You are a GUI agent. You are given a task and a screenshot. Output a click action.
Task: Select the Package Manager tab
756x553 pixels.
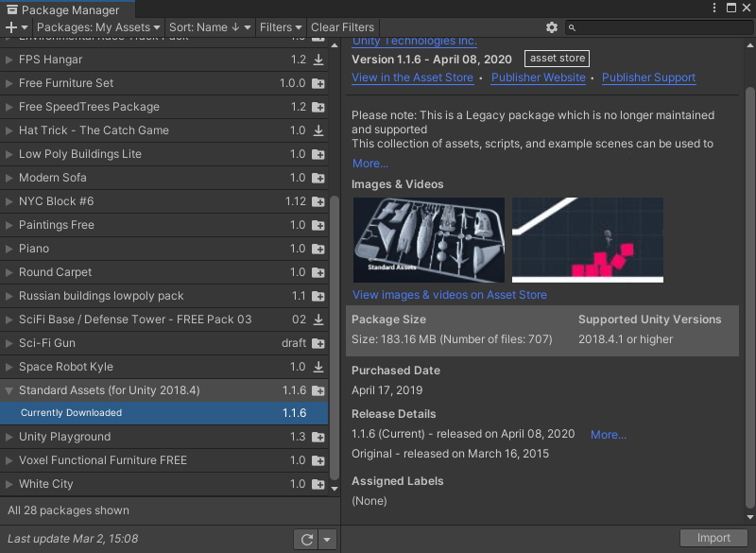(x=66, y=8)
